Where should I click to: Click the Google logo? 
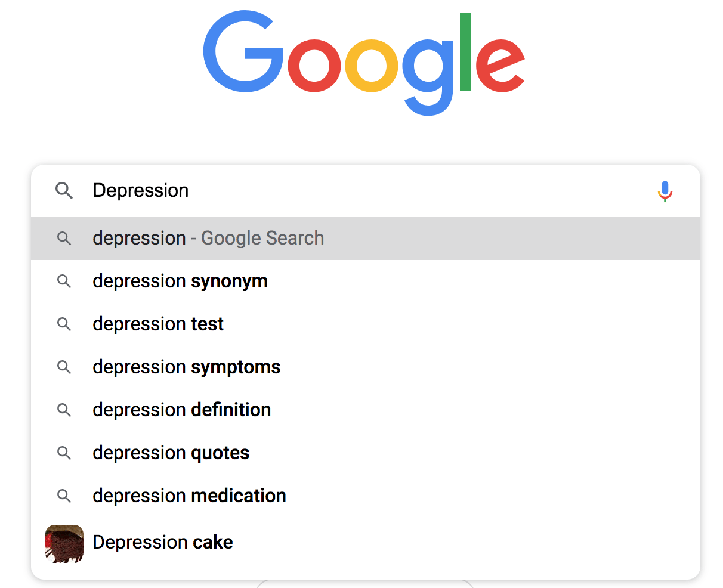click(x=364, y=60)
